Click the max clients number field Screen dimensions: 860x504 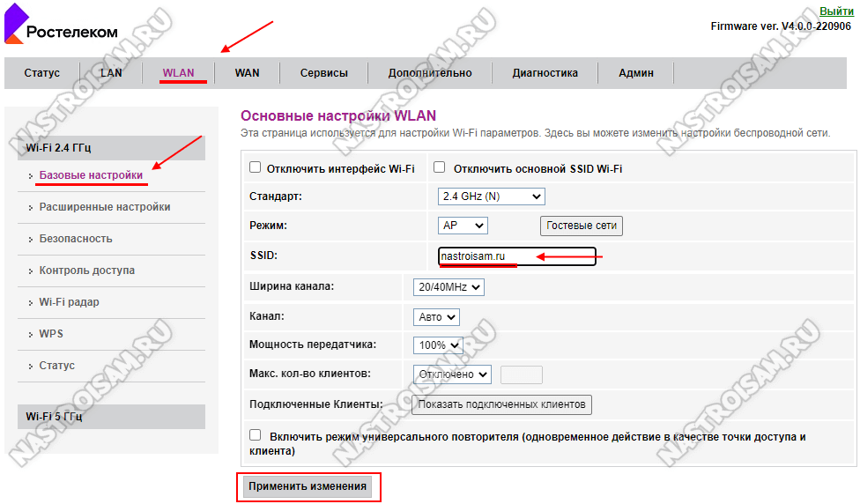pos(522,374)
